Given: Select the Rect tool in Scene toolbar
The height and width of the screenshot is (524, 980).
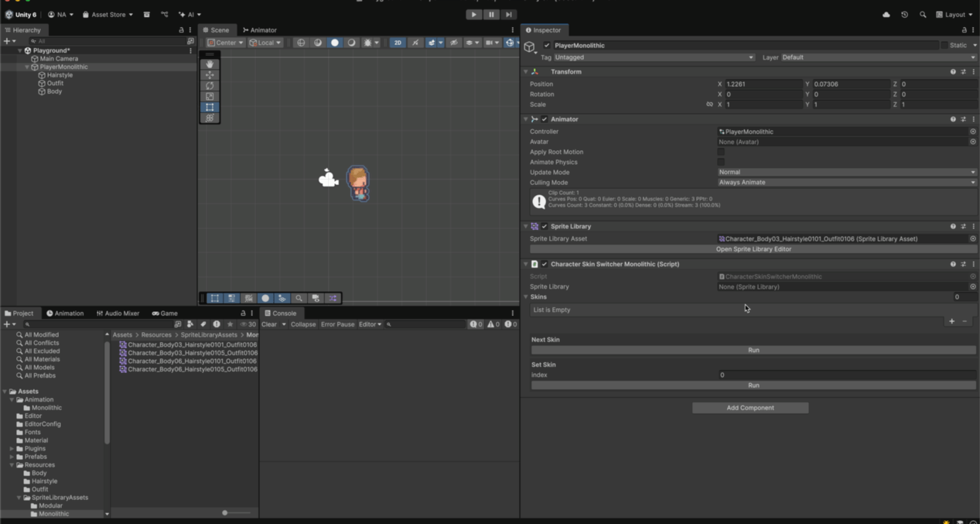Looking at the screenshot, I should click(x=210, y=108).
